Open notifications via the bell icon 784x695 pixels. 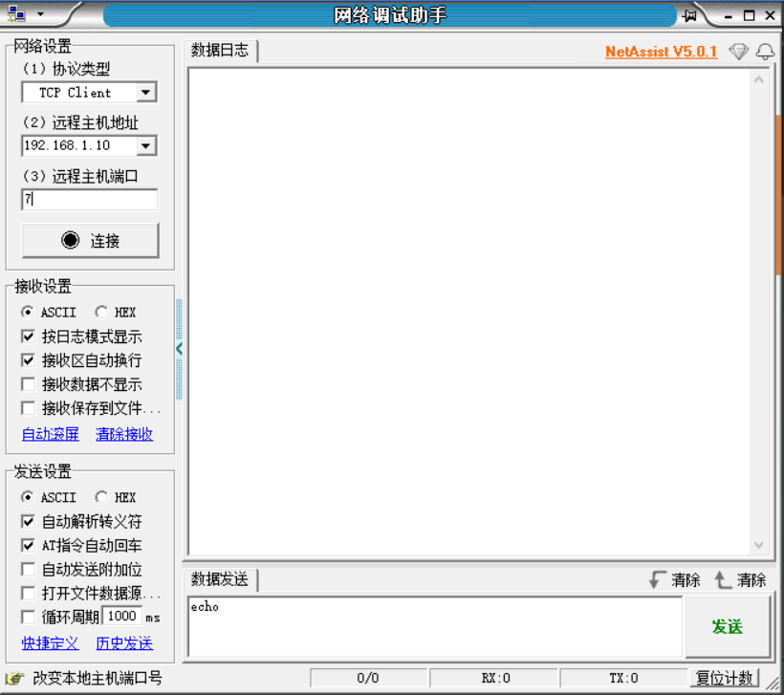point(765,52)
